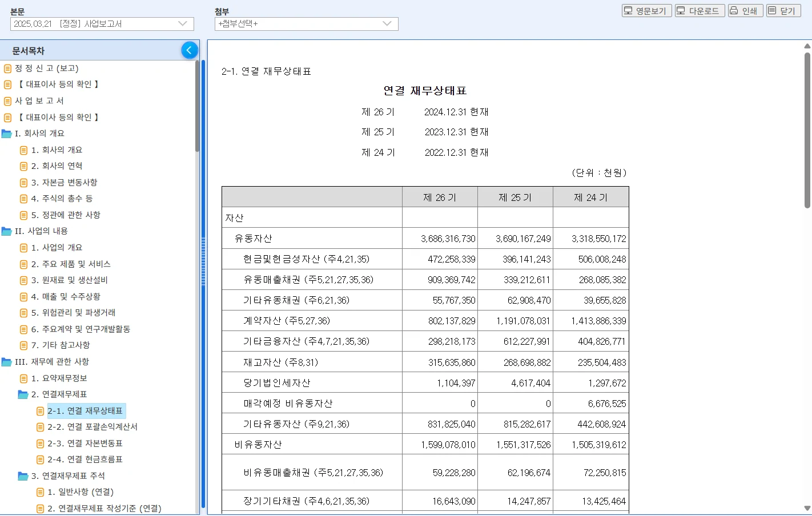Click the 다운로드 button

700,11
